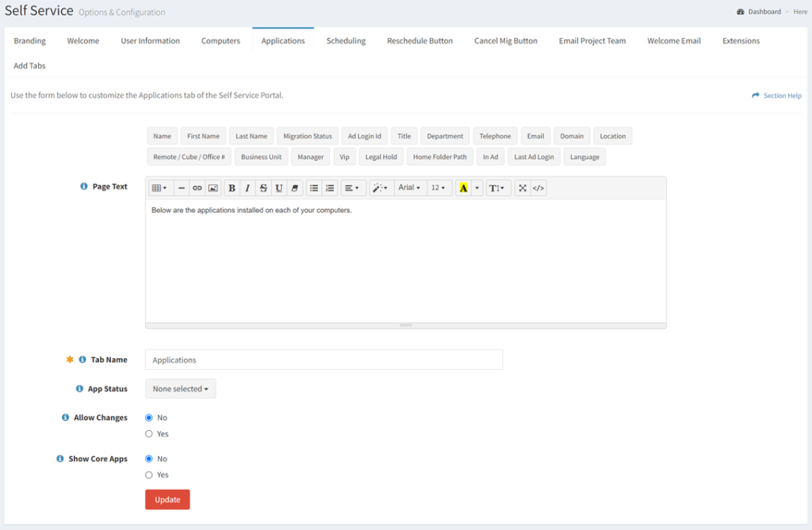Toggle fullscreen mode for the text editor

pos(521,188)
